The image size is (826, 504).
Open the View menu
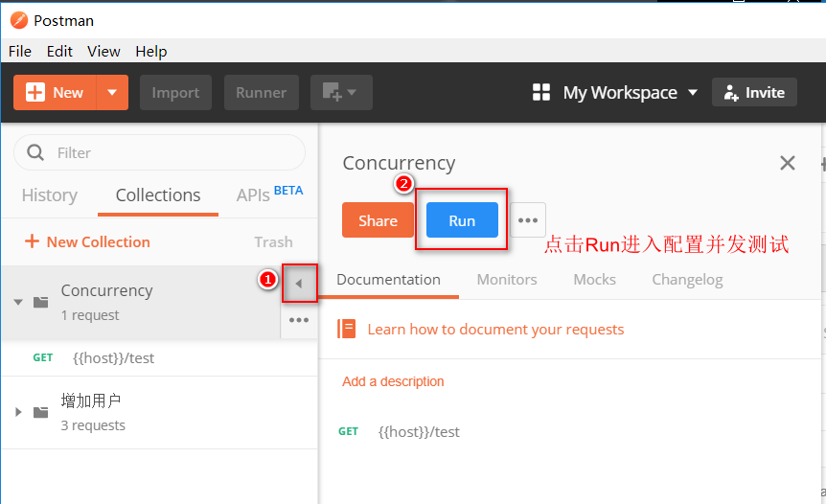pyautogui.click(x=103, y=52)
